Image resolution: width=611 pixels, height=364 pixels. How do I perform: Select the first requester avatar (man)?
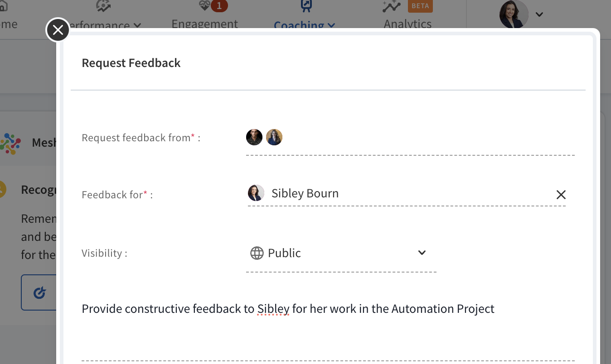pos(254,137)
